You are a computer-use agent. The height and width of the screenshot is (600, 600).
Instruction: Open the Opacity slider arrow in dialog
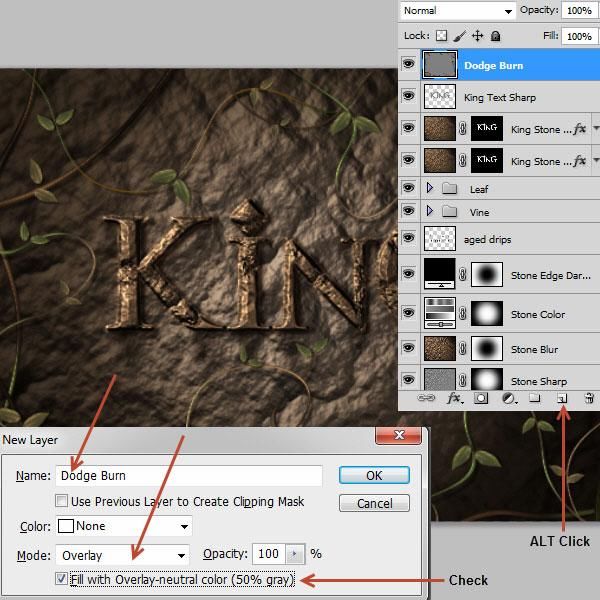coord(295,554)
